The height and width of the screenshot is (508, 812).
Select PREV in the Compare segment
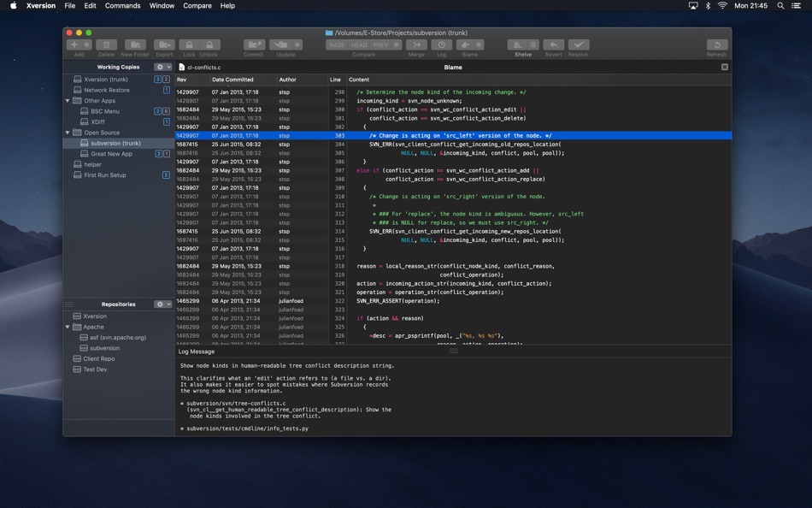pos(380,44)
